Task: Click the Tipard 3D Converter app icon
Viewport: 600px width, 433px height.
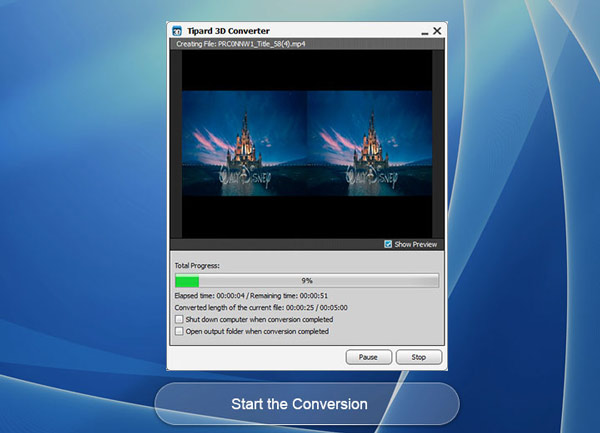Action: pyautogui.click(x=177, y=31)
